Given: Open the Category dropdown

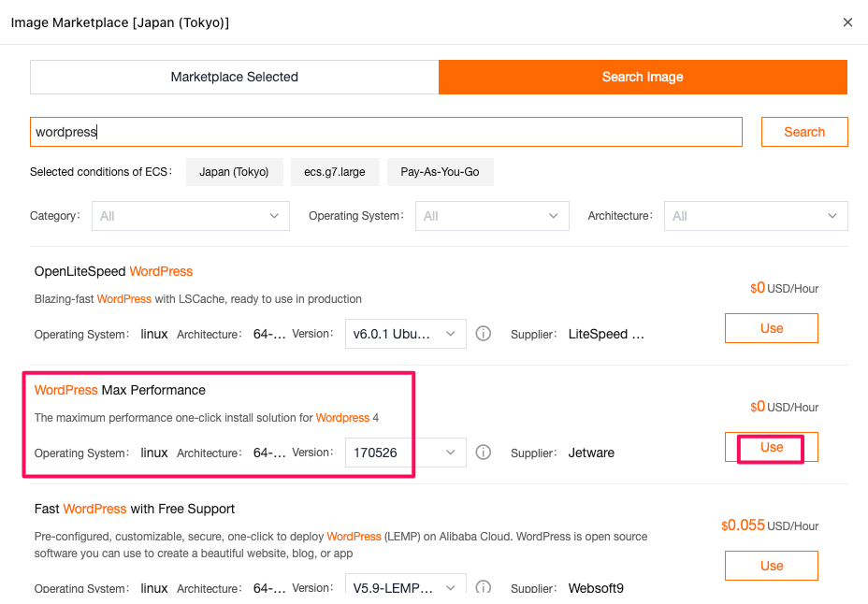Looking at the screenshot, I should click(x=191, y=216).
